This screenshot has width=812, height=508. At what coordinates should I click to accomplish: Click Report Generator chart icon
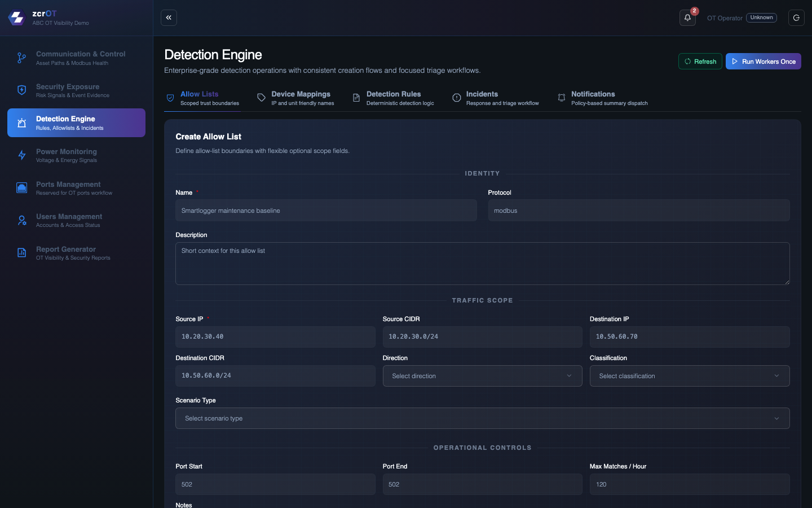click(x=21, y=253)
